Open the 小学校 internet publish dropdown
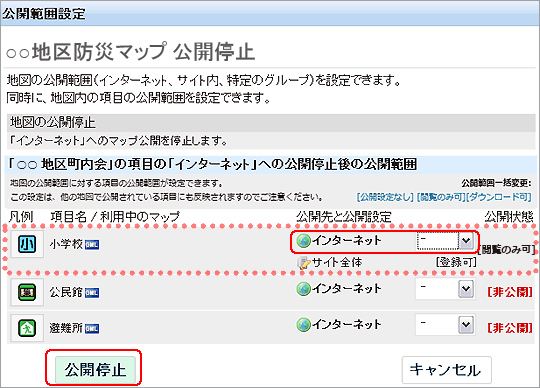 (x=445, y=241)
